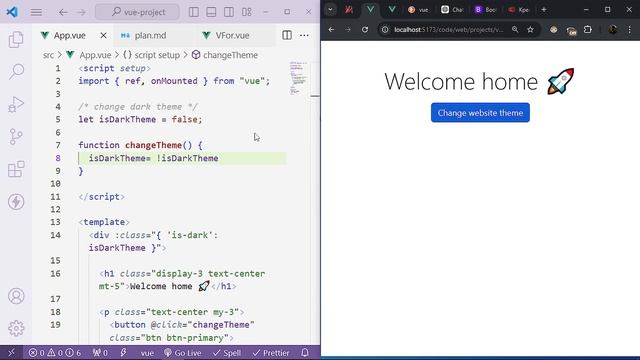Open Accounts menu in activity bar
The width and height of the screenshot is (640, 360).
click(x=16, y=296)
